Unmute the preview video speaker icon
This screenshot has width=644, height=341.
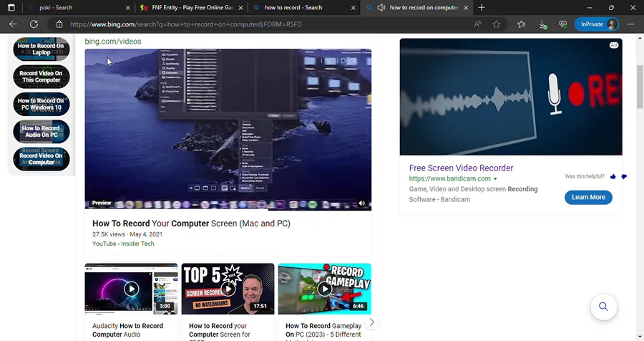[362, 203]
